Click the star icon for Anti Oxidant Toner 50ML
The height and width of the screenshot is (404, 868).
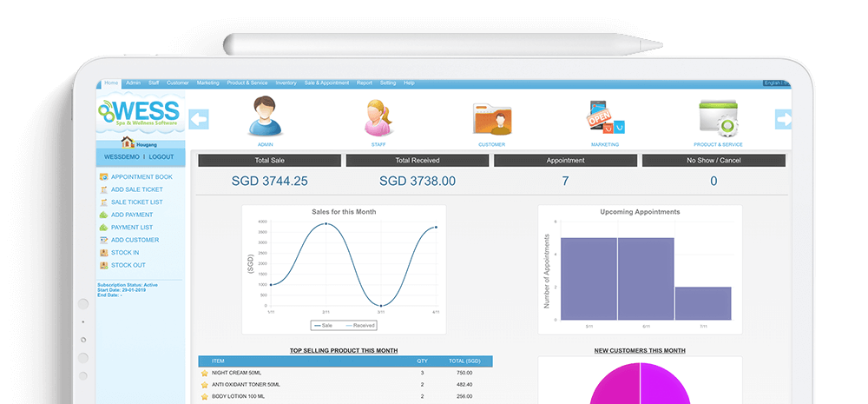tap(204, 385)
